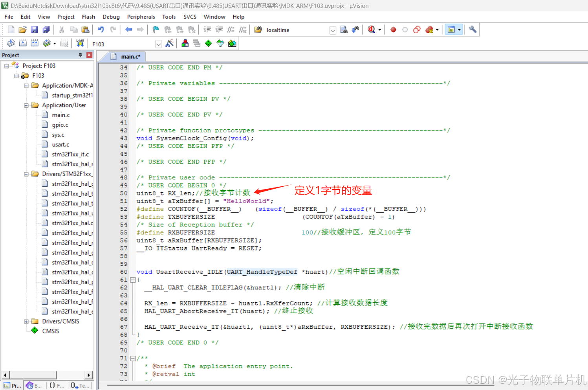The height and width of the screenshot is (390, 588).
Task: Build the target files
Action: click(x=23, y=44)
